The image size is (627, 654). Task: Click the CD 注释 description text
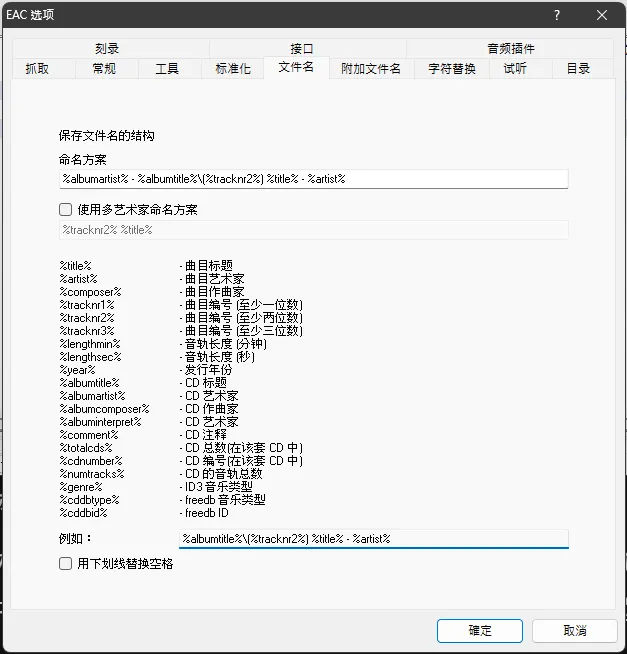[206, 435]
